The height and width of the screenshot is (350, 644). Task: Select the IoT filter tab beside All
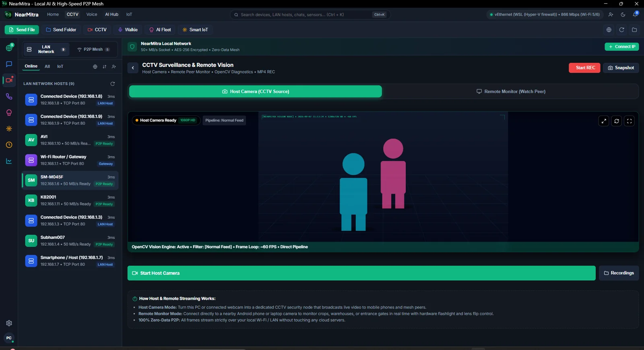point(60,66)
